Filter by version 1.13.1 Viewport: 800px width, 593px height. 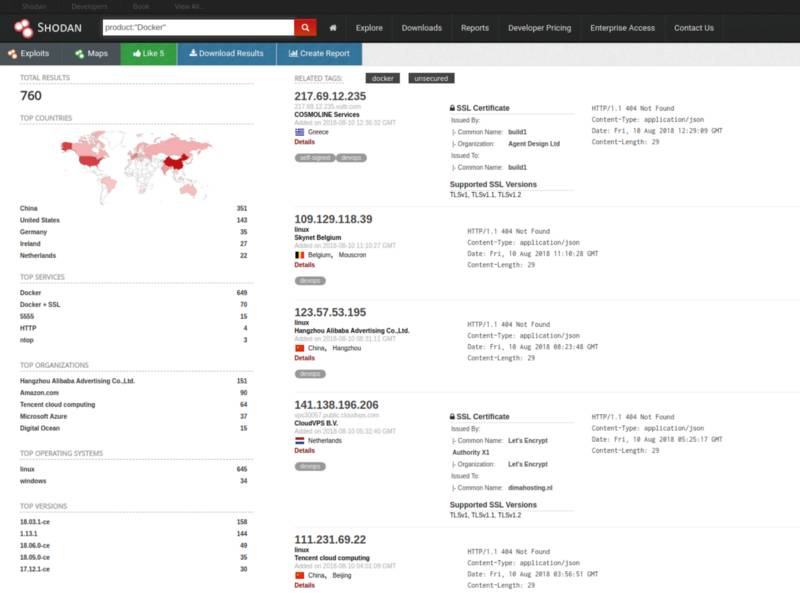coord(29,534)
